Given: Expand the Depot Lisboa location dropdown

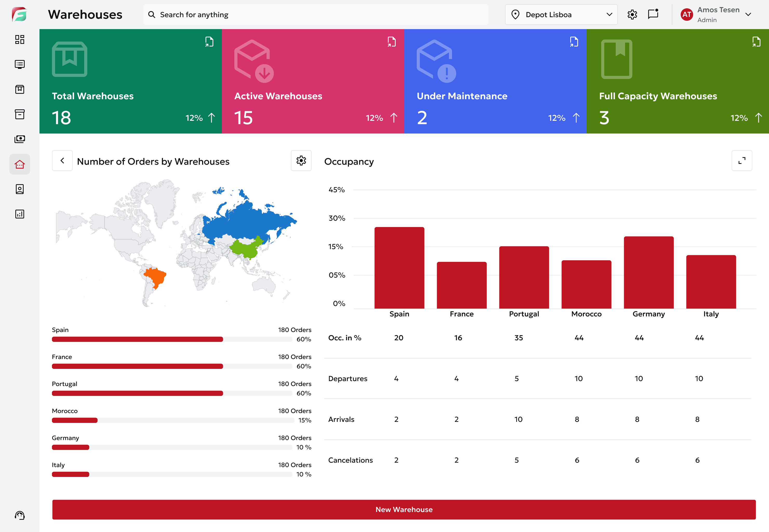Looking at the screenshot, I should (x=561, y=15).
